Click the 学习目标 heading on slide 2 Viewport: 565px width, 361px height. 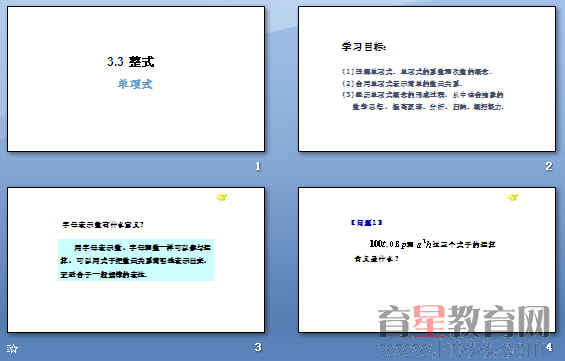coord(364,46)
